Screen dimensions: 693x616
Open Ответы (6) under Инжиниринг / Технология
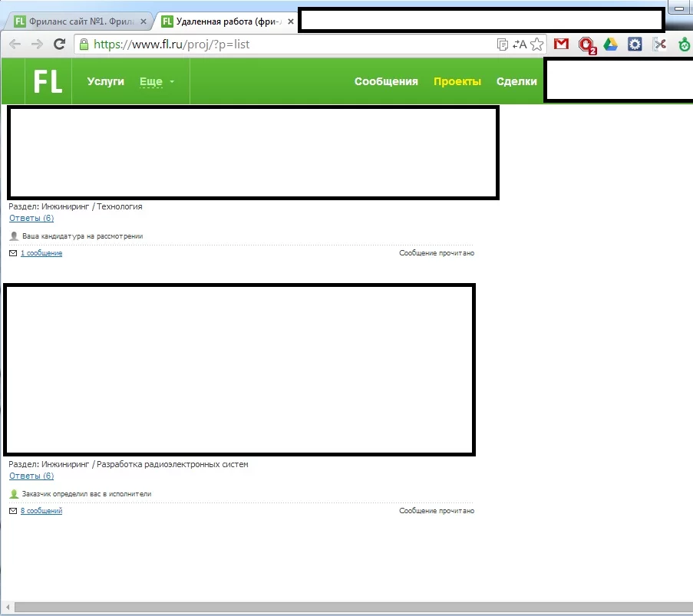[x=31, y=219]
